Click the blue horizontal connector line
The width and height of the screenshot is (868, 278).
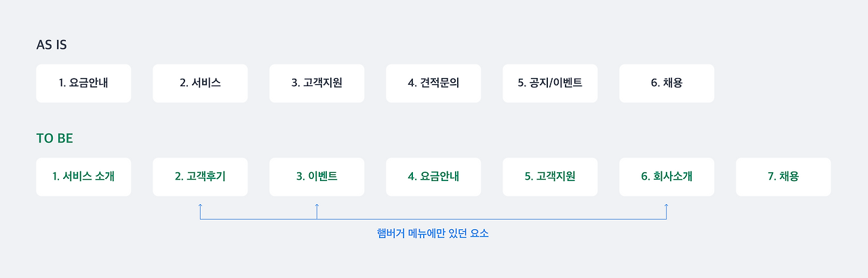pos(433,219)
